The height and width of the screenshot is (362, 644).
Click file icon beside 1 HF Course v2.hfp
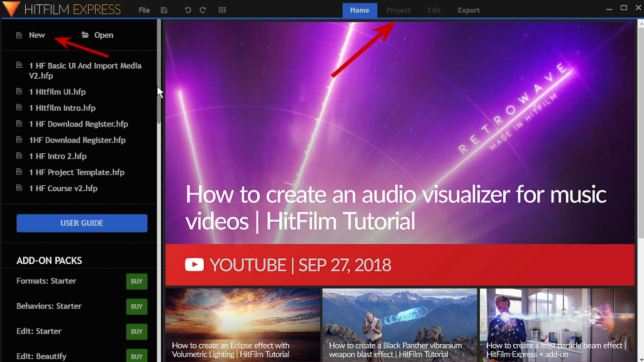(19, 187)
